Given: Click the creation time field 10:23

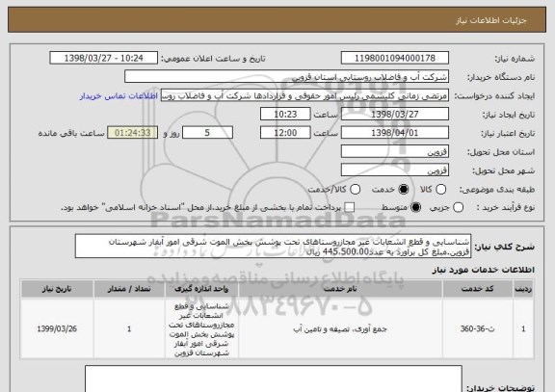Looking at the screenshot, I should point(285,114).
